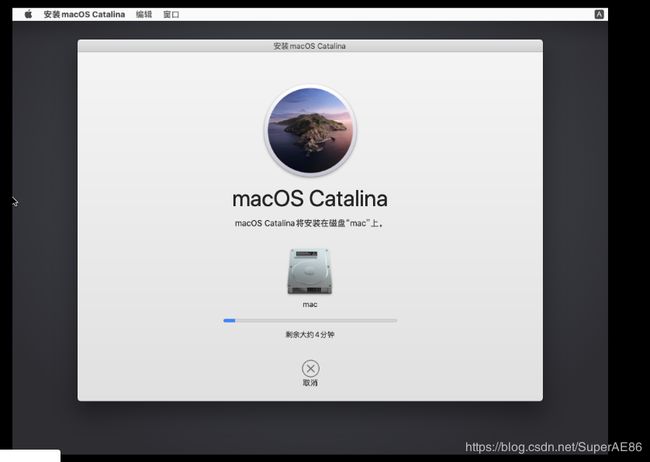Click the remaining time text '剩余大约 4 分钟'

pyautogui.click(x=310, y=335)
